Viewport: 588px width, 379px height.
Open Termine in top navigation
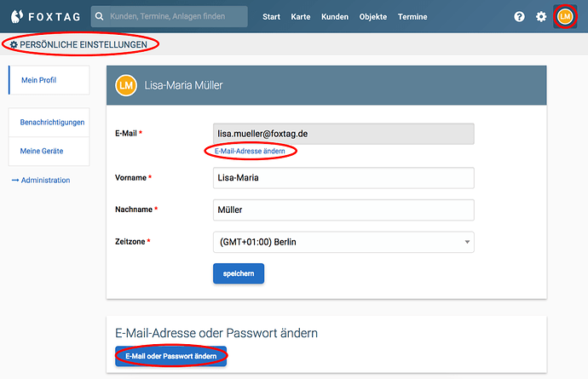click(412, 17)
